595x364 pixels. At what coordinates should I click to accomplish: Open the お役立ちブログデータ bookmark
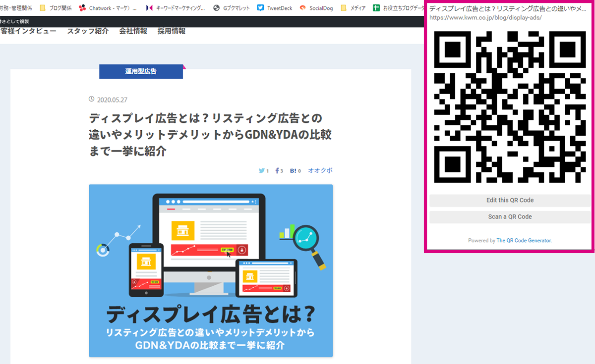399,8
